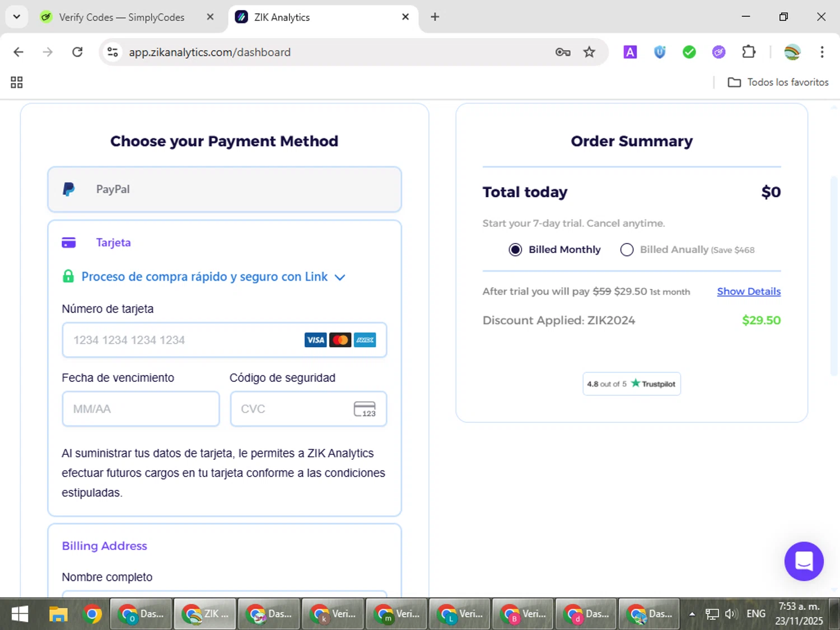View site information icon in address bar
The height and width of the screenshot is (630, 840).
point(113,52)
